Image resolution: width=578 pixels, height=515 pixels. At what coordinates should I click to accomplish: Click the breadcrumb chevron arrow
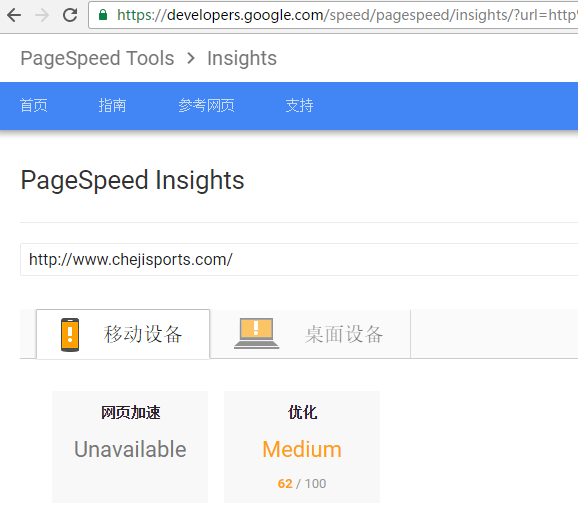point(191,58)
